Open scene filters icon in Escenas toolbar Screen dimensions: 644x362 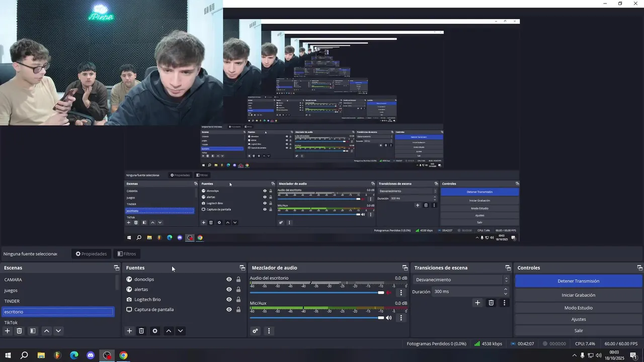tap(33, 331)
